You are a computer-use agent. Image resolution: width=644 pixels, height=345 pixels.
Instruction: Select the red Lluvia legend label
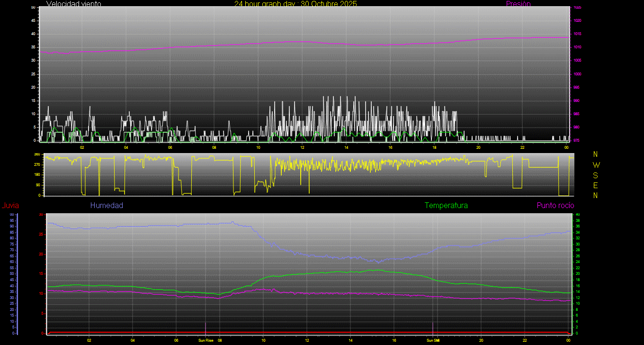pyautogui.click(x=10, y=206)
